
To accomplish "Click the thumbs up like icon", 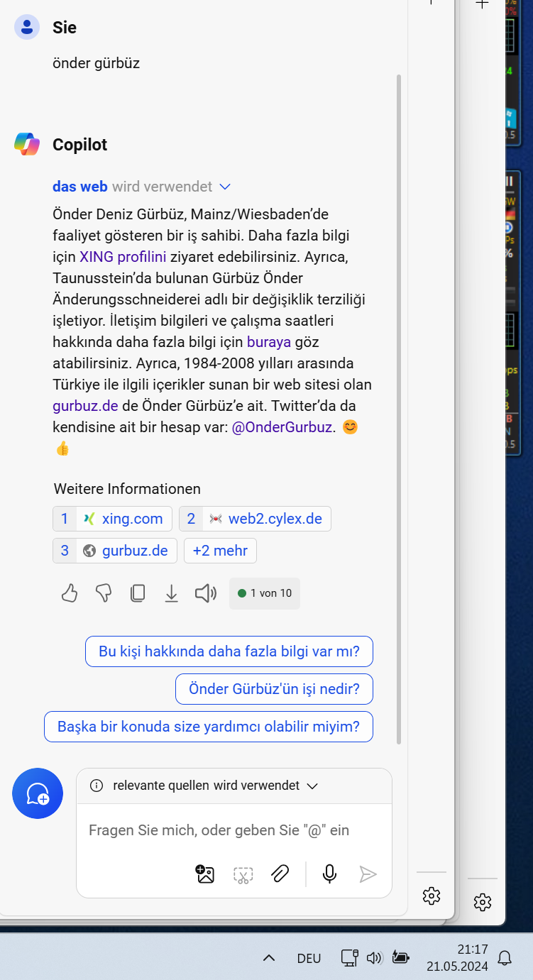I will tap(69, 593).
